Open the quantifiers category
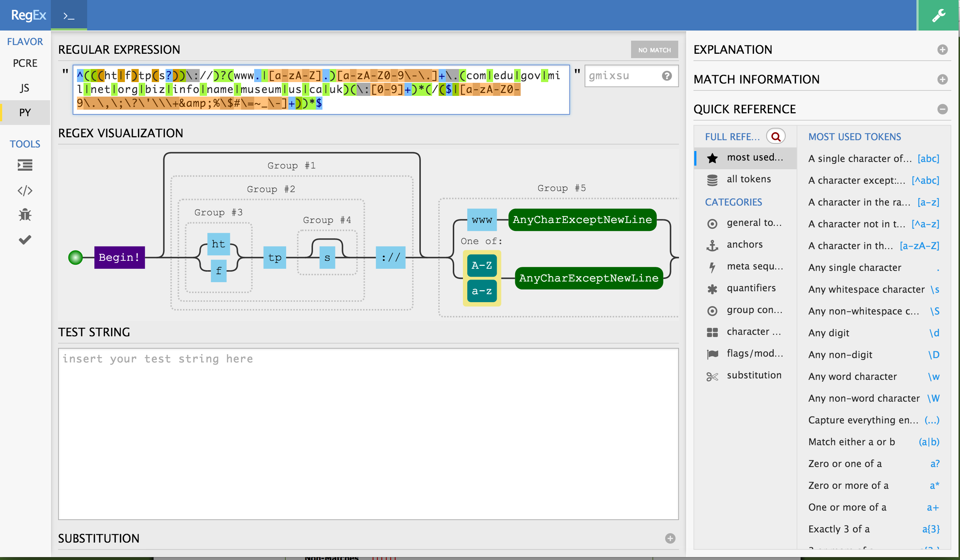This screenshot has height=560, width=960. point(750,288)
